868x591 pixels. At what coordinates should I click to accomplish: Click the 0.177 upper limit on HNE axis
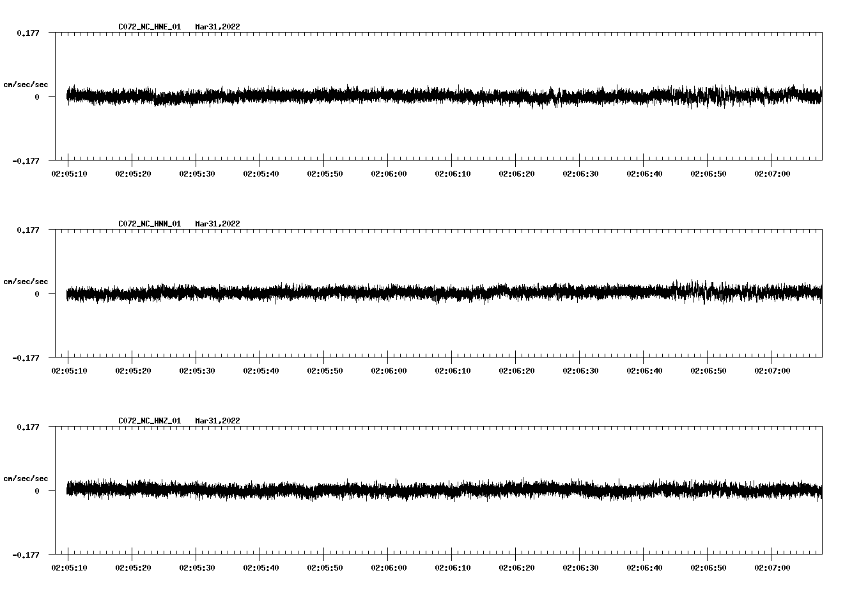coord(27,33)
